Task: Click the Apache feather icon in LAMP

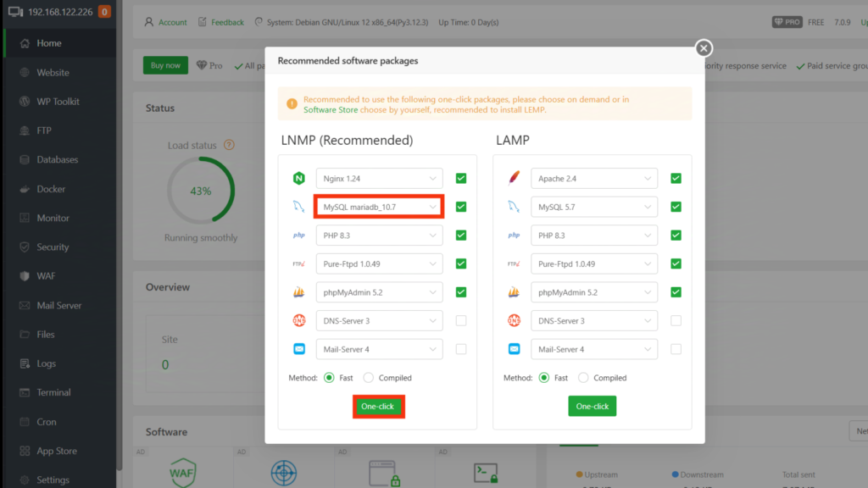Action: 514,179
